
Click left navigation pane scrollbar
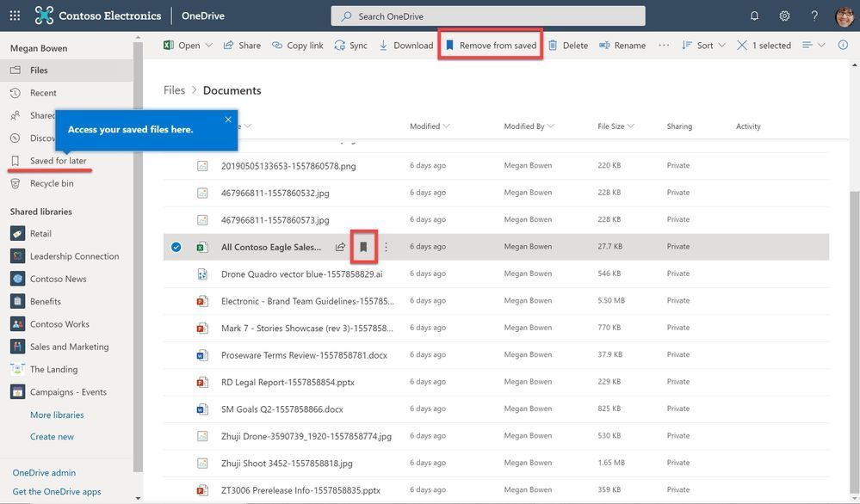(x=138, y=257)
